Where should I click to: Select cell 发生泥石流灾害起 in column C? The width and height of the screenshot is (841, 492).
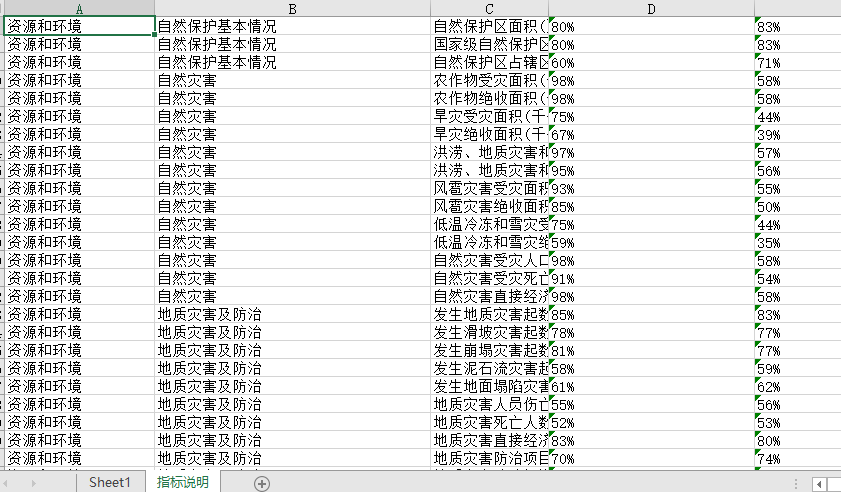489,368
